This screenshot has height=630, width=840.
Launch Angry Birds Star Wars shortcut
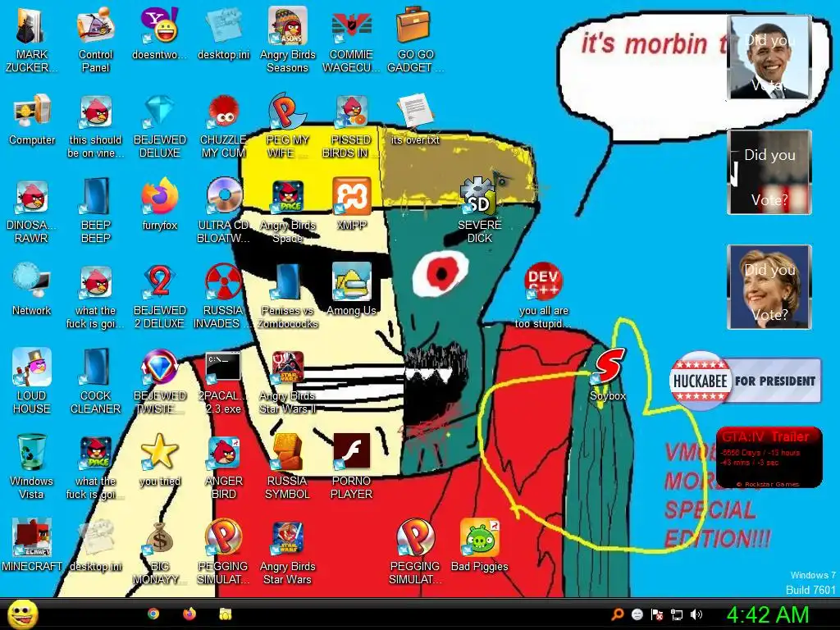point(288,552)
